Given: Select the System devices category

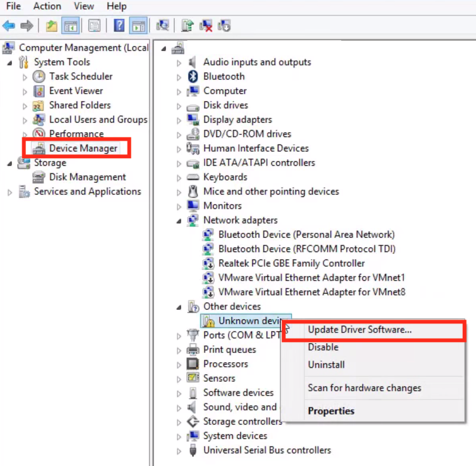Looking at the screenshot, I should pyautogui.click(x=235, y=436).
